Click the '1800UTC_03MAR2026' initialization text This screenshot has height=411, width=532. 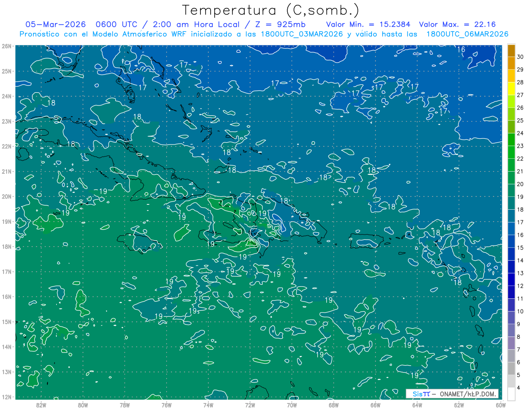click(x=303, y=34)
